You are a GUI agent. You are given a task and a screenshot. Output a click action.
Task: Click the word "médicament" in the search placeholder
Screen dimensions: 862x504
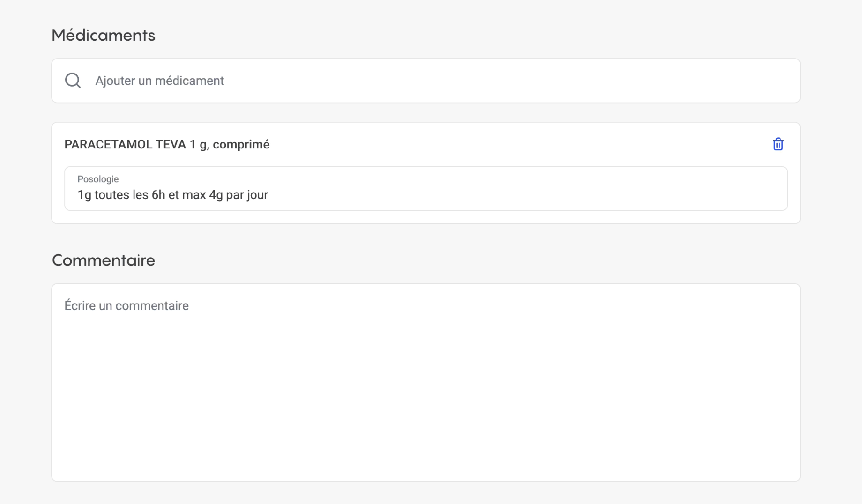click(189, 81)
